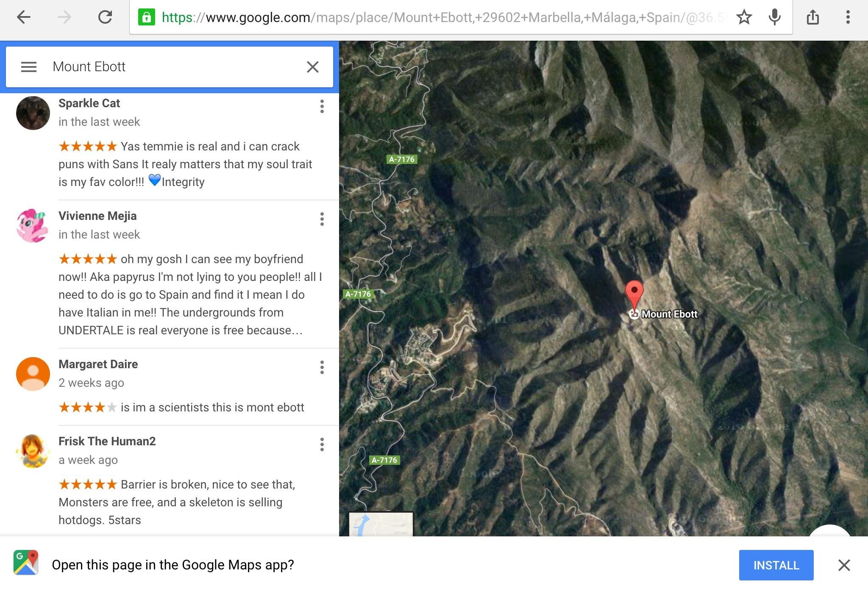Click Margaret Daire's four-star rating
The width and height of the screenshot is (868, 594).
pyautogui.click(x=88, y=408)
